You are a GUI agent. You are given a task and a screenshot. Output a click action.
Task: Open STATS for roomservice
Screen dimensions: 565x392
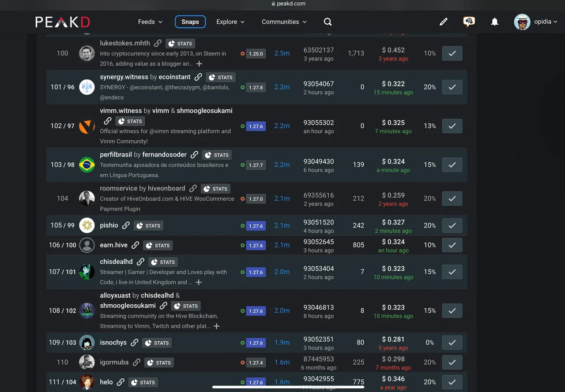tap(215, 189)
